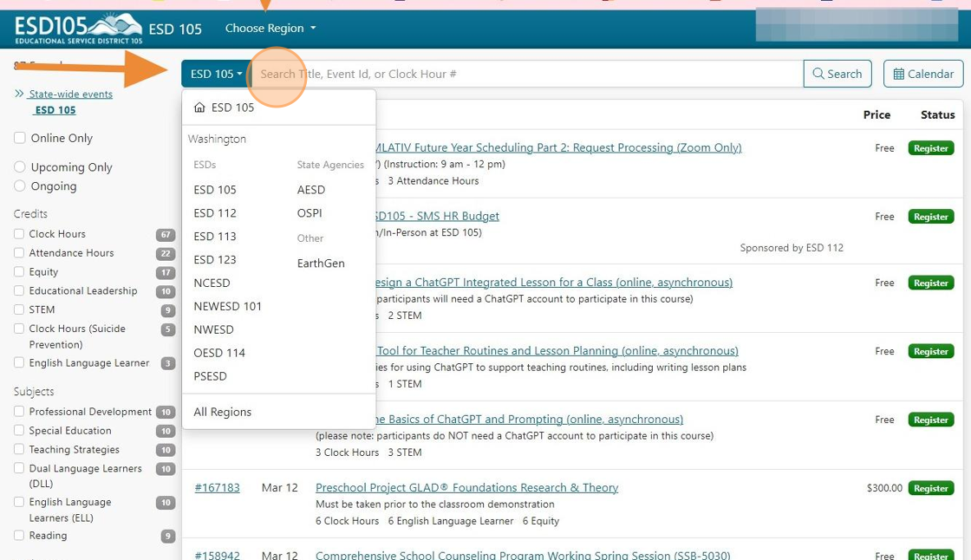Choose ESD 112 from region list
Screen dimensions: 971x560
(x=215, y=213)
